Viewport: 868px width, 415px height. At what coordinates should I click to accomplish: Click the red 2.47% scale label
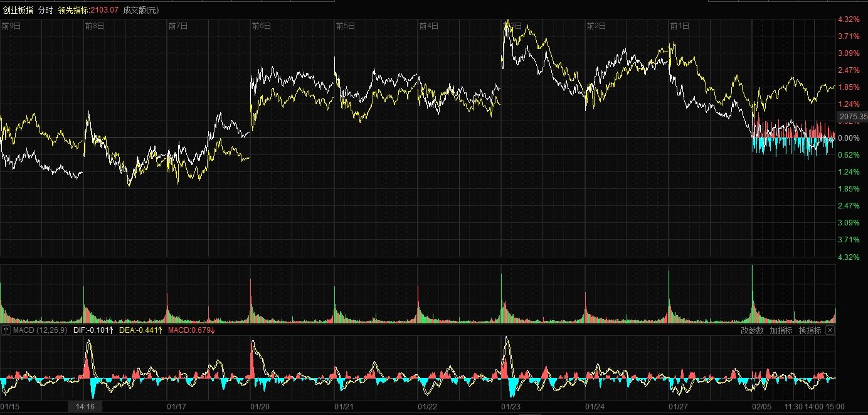849,70
